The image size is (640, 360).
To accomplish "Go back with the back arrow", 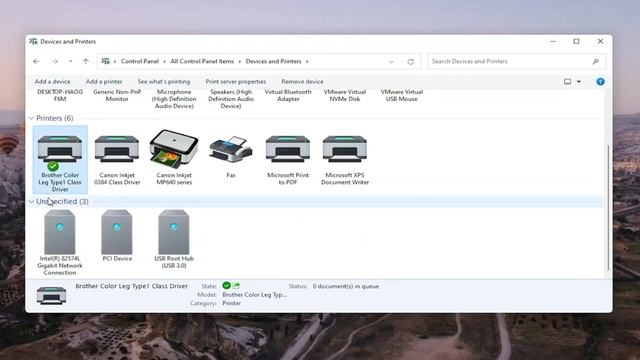I will pos(36,62).
